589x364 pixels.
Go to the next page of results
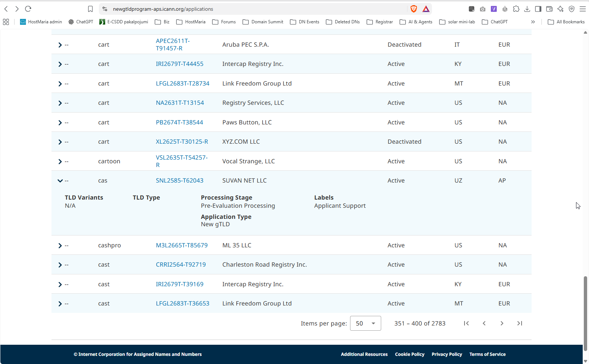502,323
